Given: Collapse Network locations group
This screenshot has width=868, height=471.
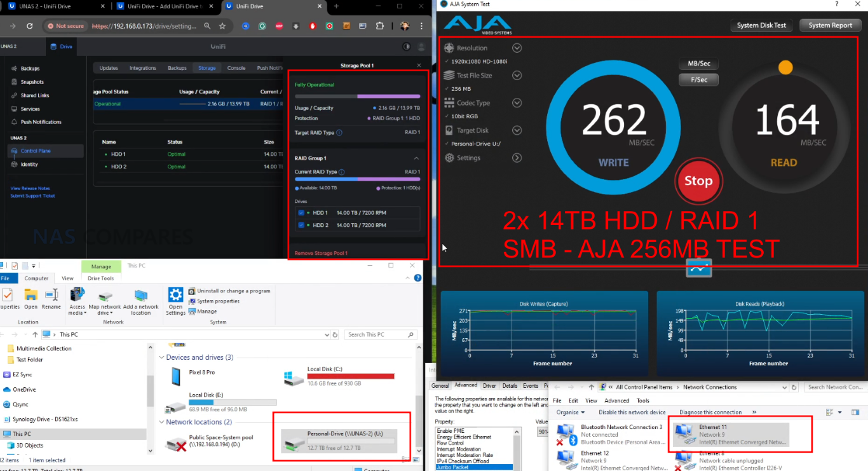Looking at the screenshot, I should (x=161, y=422).
